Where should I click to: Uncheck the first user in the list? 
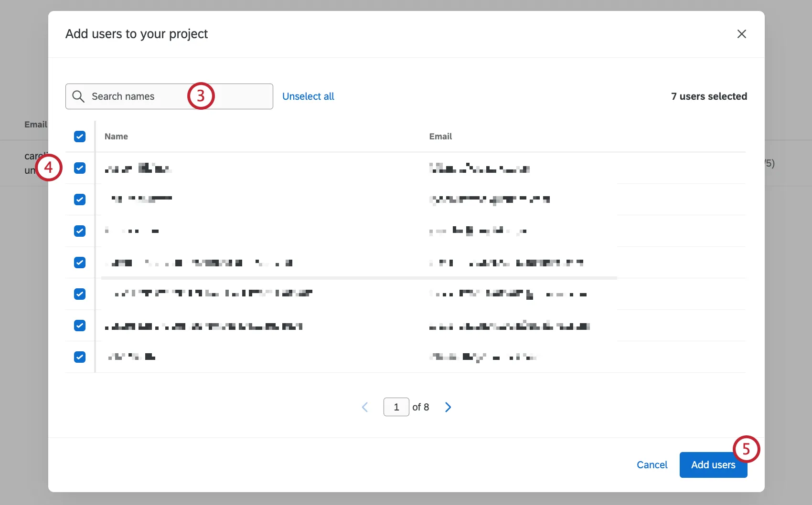pos(79,168)
